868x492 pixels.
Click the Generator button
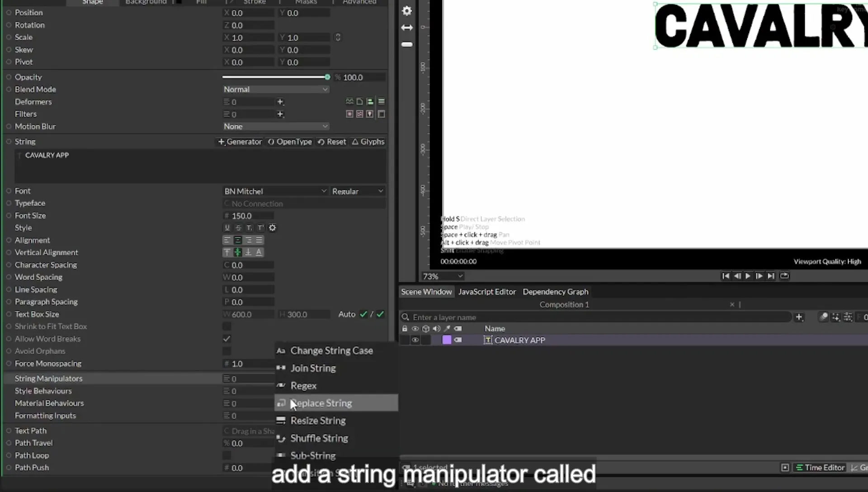pos(240,142)
